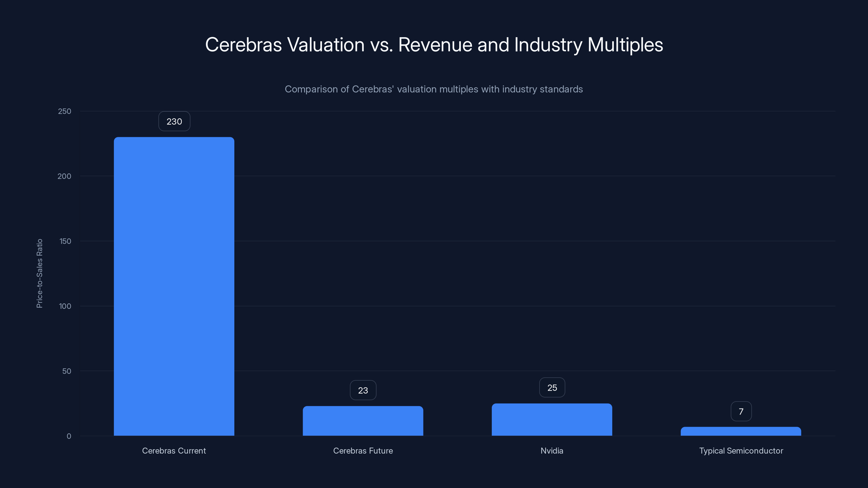Viewport: 868px width, 488px height.
Task: Click the 230 value label
Action: pos(174,121)
